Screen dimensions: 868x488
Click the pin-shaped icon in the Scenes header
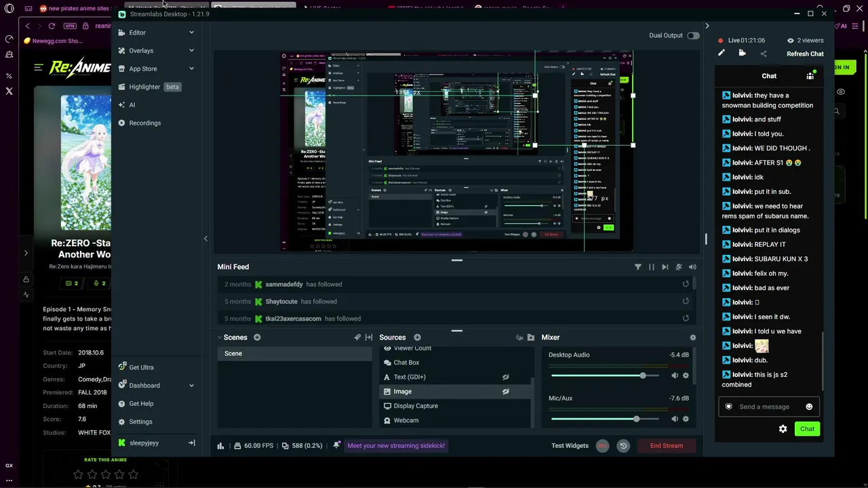tap(357, 338)
